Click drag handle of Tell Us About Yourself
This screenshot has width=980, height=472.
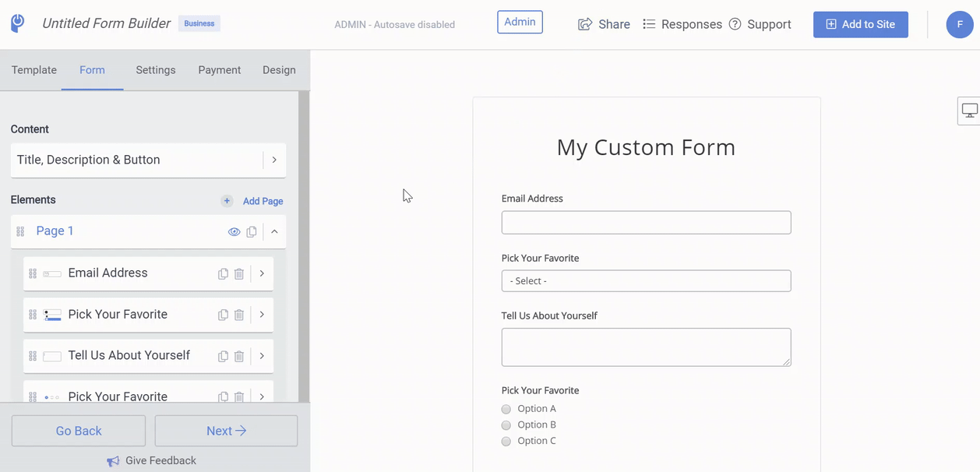coord(33,356)
